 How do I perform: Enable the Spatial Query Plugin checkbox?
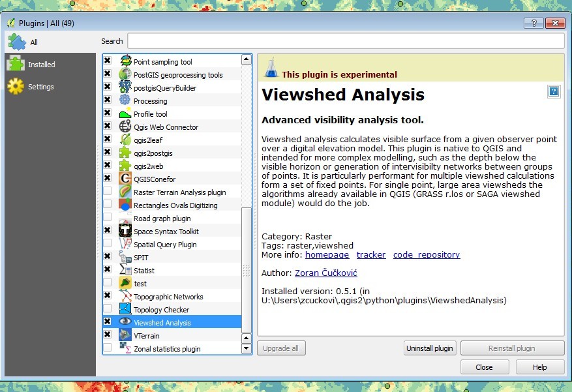107,243
